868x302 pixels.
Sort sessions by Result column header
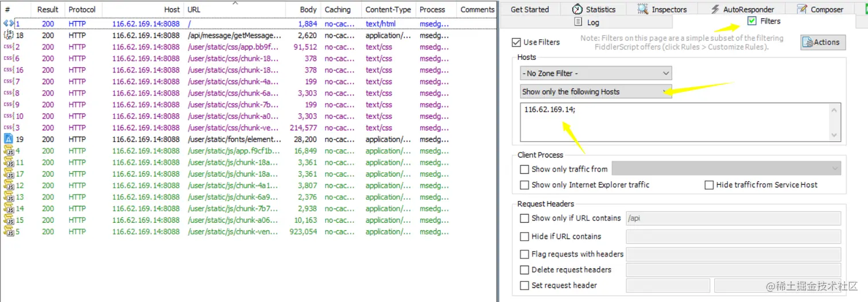48,9
